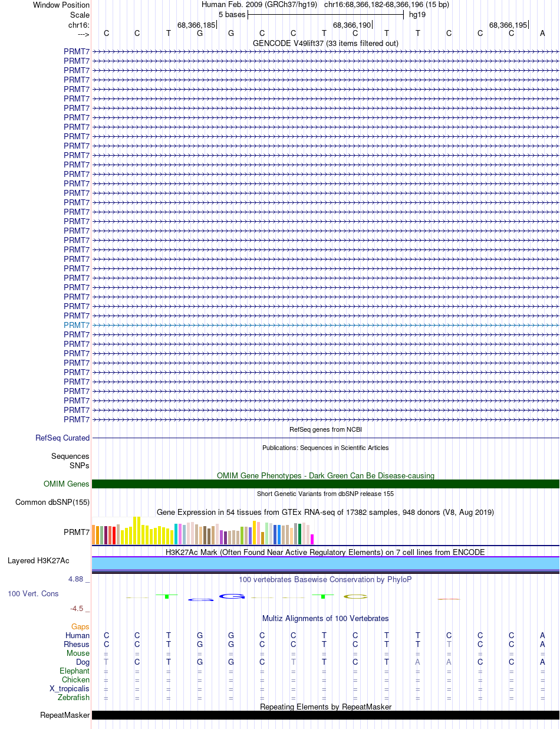Viewport: 560px width, 729px height.
Task: Click the hg19 assembly text beside the scale bar
Action: (x=417, y=15)
